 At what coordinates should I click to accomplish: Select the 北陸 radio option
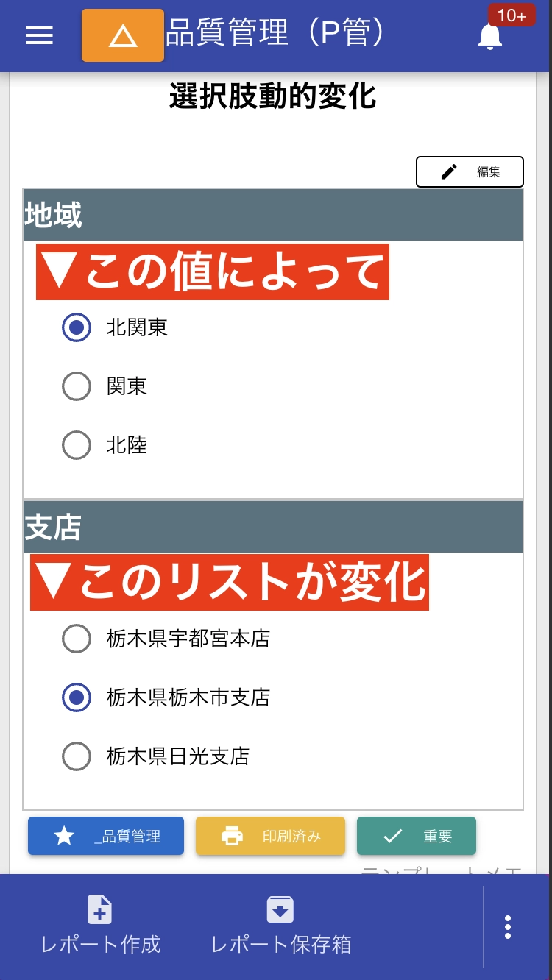(x=77, y=445)
